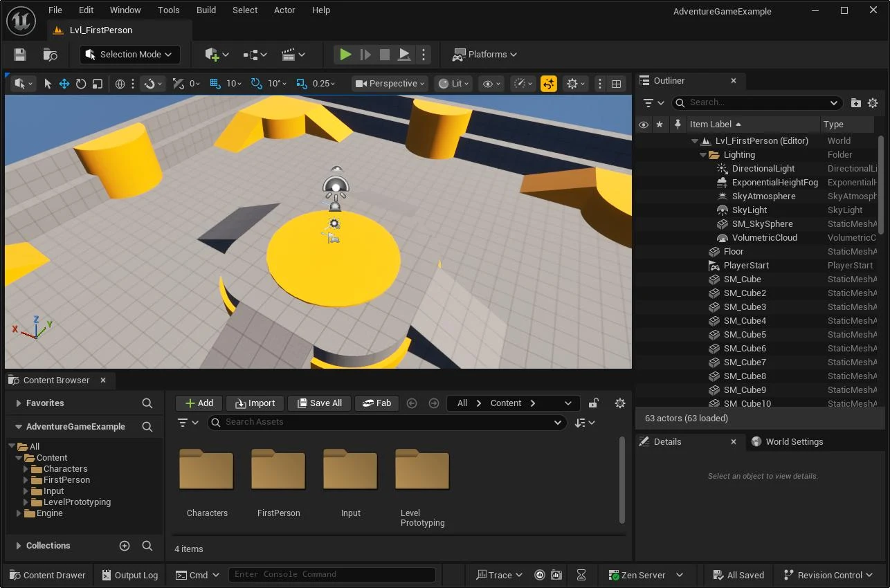Open the Browse content icon in the toolbar
The width and height of the screenshot is (890, 588).
(50, 55)
